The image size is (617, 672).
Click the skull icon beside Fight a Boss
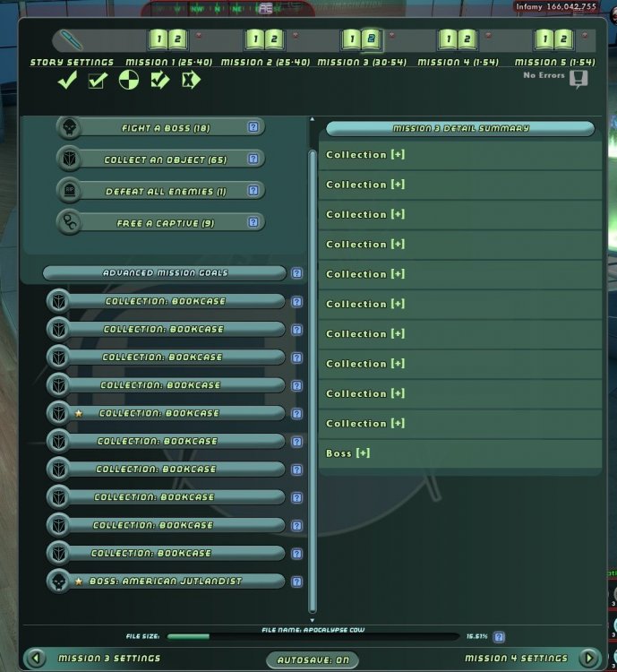pos(69,128)
